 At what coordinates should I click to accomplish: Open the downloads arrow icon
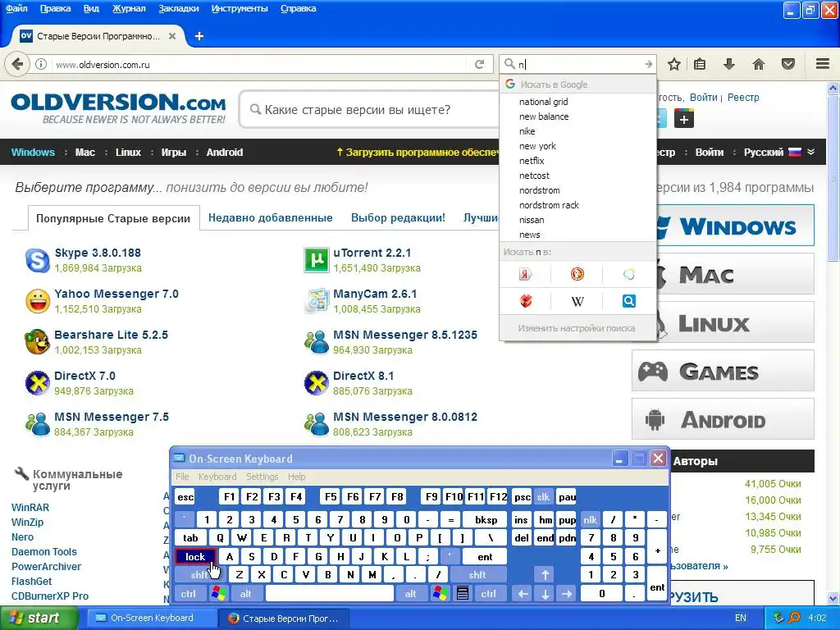(x=728, y=64)
